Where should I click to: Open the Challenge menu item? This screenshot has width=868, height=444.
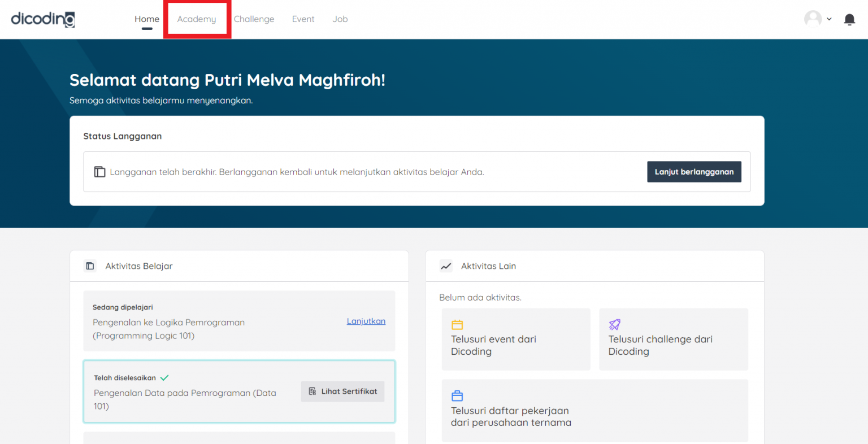click(254, 19)
